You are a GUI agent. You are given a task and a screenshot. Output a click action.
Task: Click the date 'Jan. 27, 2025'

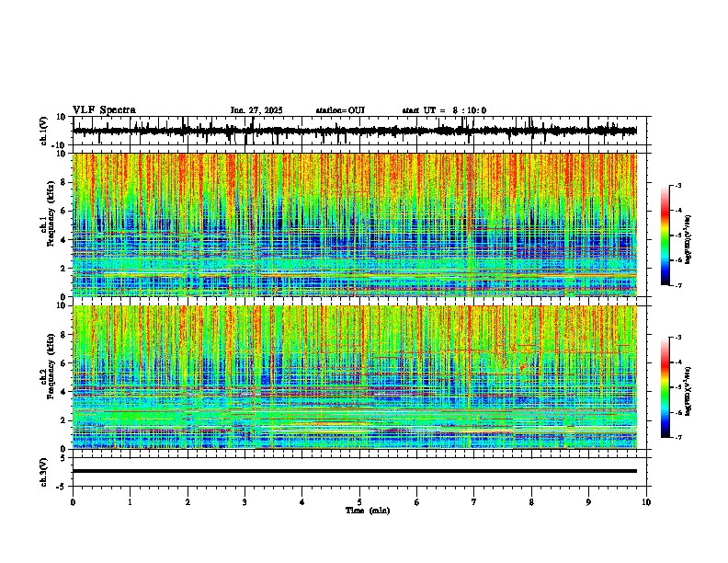tap(256, 110)
